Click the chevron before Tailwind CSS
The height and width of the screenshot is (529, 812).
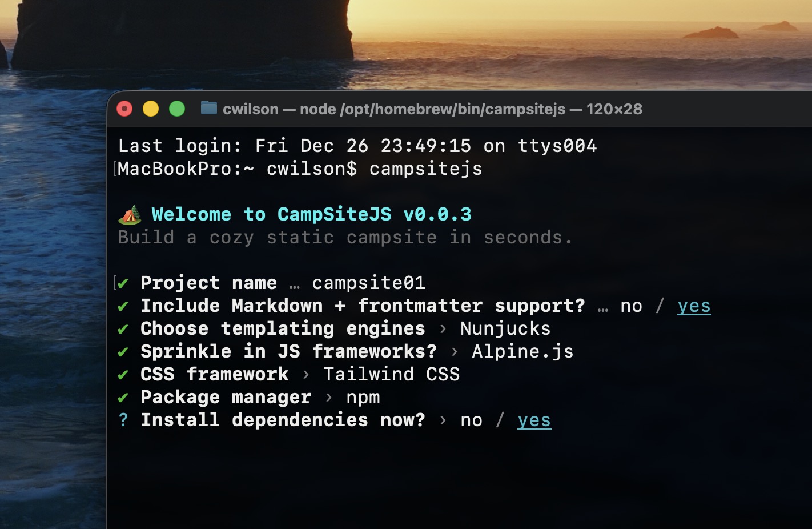pyautogui.click(x=305, y=374)
